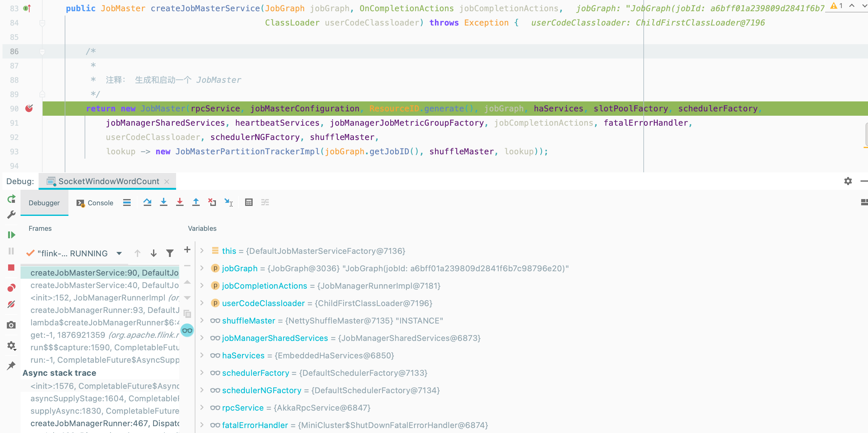
Task: Click fold marker at line 84
Action: coord(42,23)
